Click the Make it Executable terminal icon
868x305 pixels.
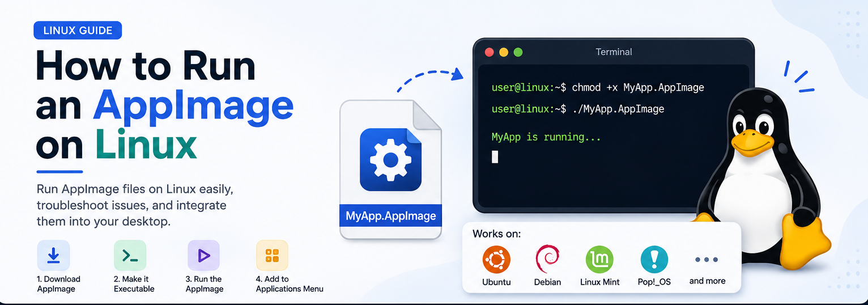point(130,256)
